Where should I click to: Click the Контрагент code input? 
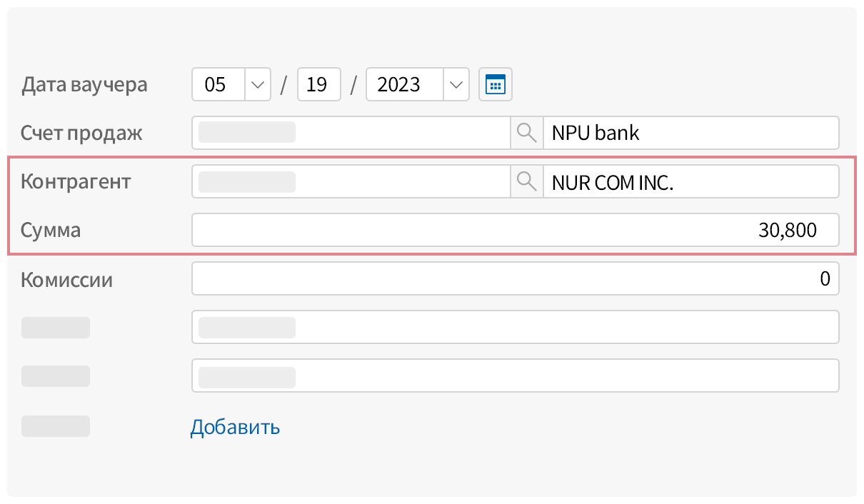350,182
